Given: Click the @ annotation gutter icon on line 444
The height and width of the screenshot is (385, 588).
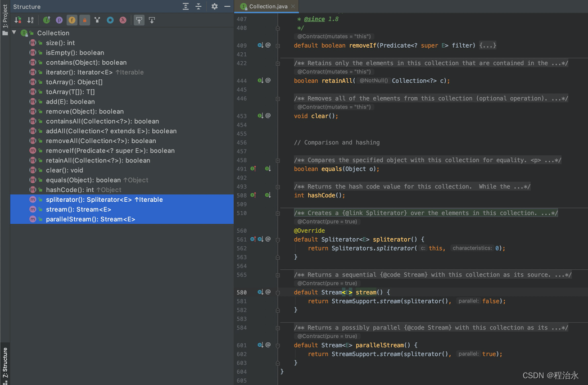Looking at the screenshot, I should [268, 80].
